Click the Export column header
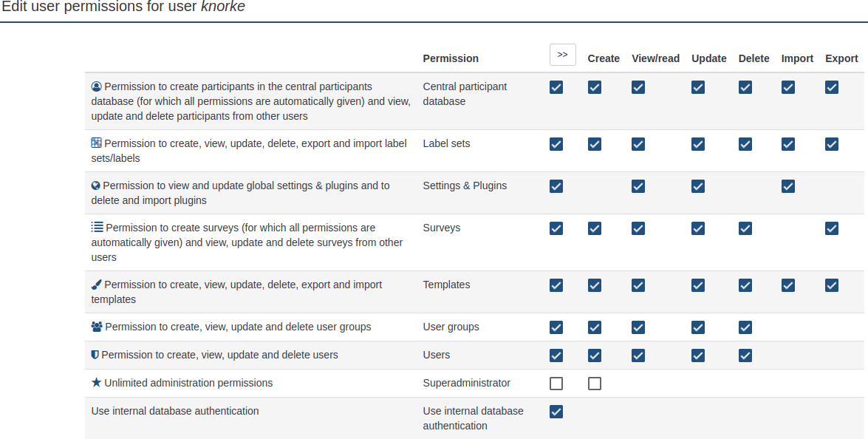The height and width of the screenshot is (439, 868). [841, 58]
